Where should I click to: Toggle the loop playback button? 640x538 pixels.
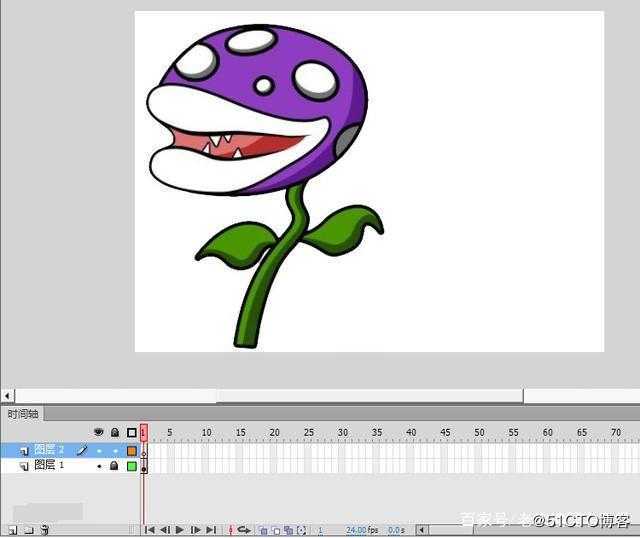(244, 530)
